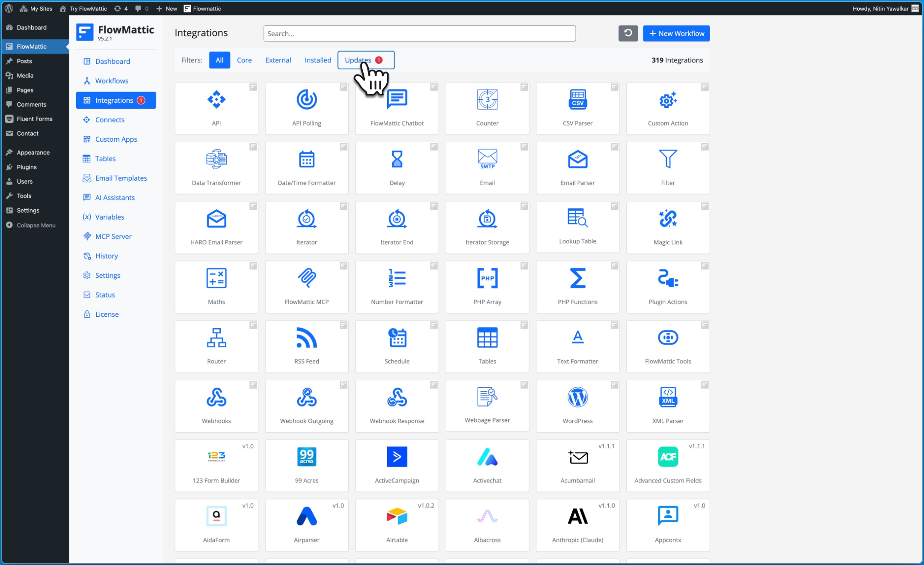
Task: Open the Updates filter
Action: point(366,60)
